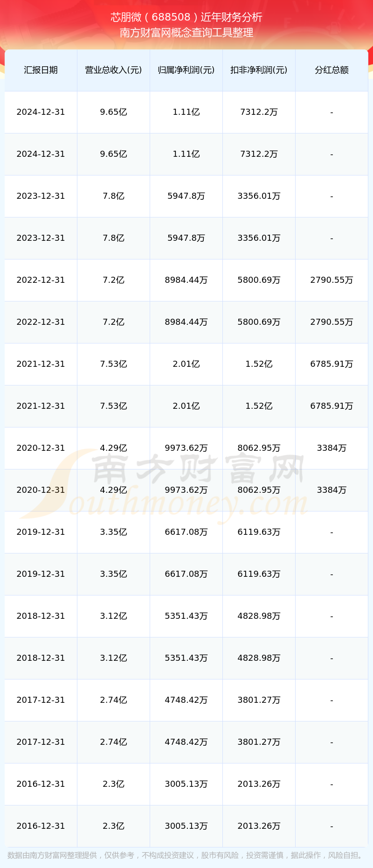Click the first 2024-12-31 date cell
The image size is (373, 868).
click(41, 112)
